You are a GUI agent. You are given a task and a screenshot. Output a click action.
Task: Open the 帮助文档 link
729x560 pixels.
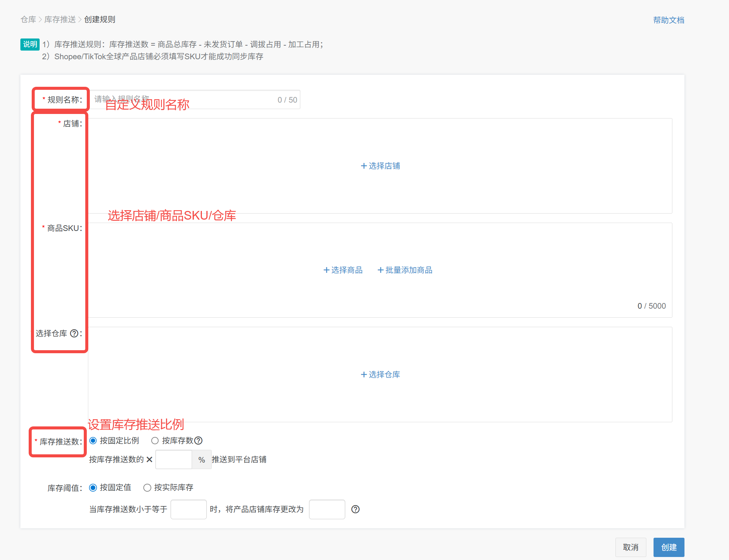(x=668, y=20)
